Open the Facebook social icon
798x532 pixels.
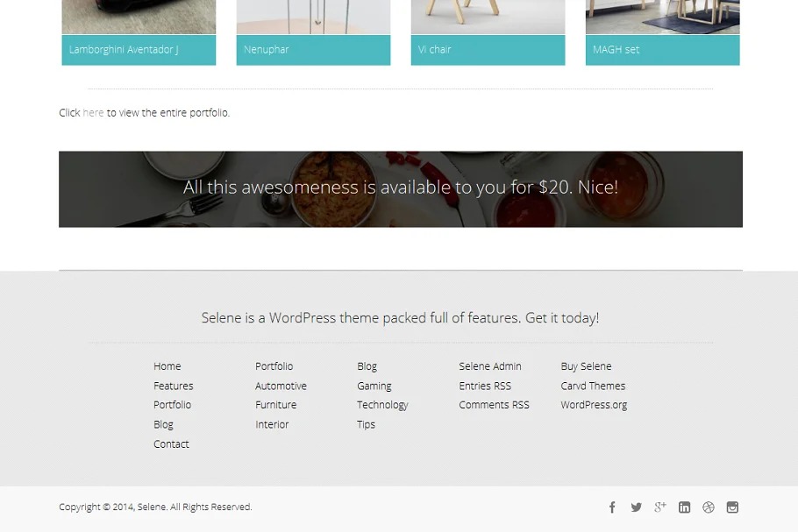tap(612, 507)
